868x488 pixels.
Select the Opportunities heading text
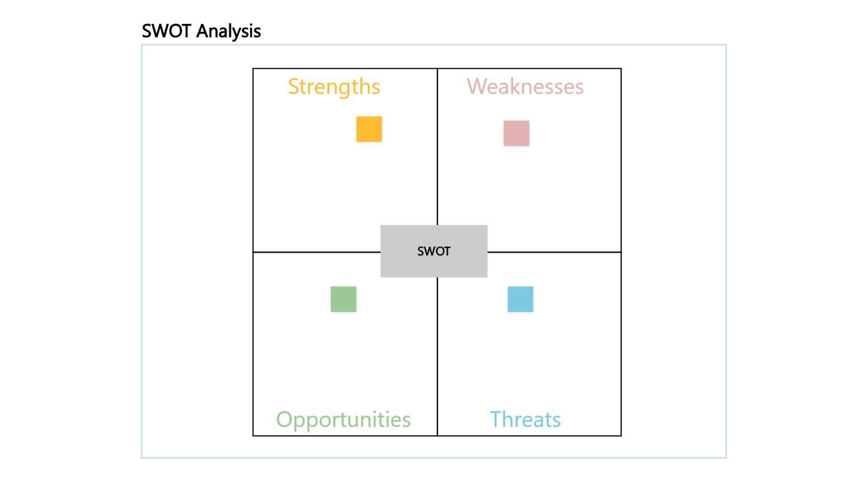click(343, 420)
